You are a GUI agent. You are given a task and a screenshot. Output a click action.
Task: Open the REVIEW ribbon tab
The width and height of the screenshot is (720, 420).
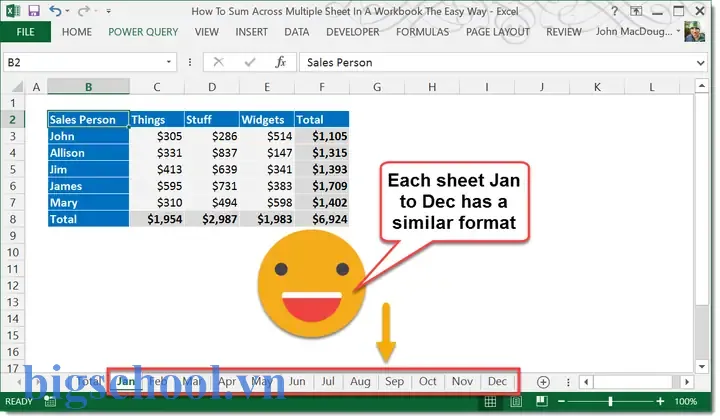coord(563,32)
